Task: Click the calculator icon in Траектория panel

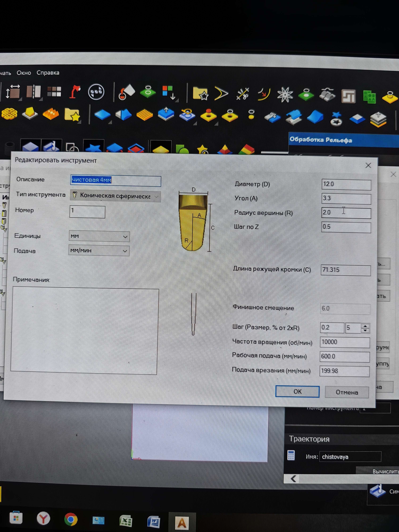Action: pyautogui.click(x=291, y=455)
